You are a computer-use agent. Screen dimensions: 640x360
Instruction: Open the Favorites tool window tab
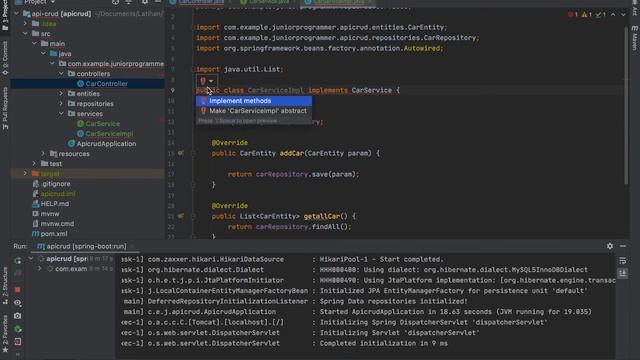[5, 333]
